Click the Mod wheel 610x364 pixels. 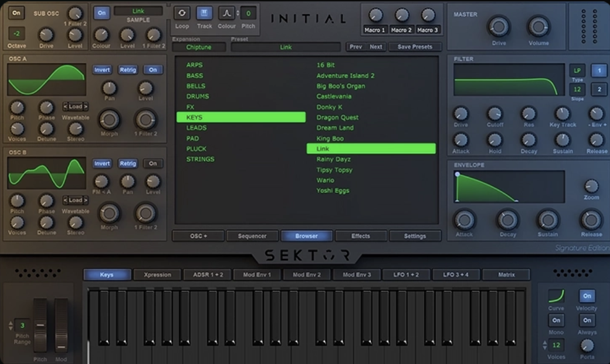click(x=61, y=325)
